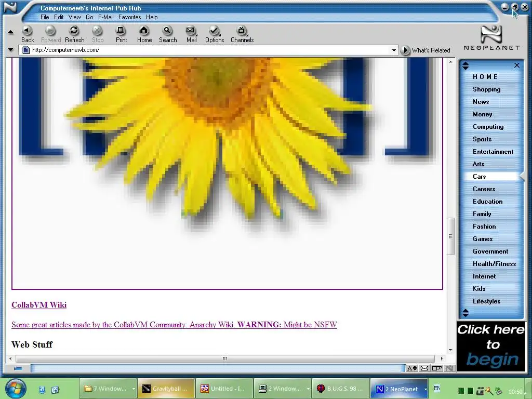Select the HOME channel
532x399 pixels.
(x=485, y=77)
